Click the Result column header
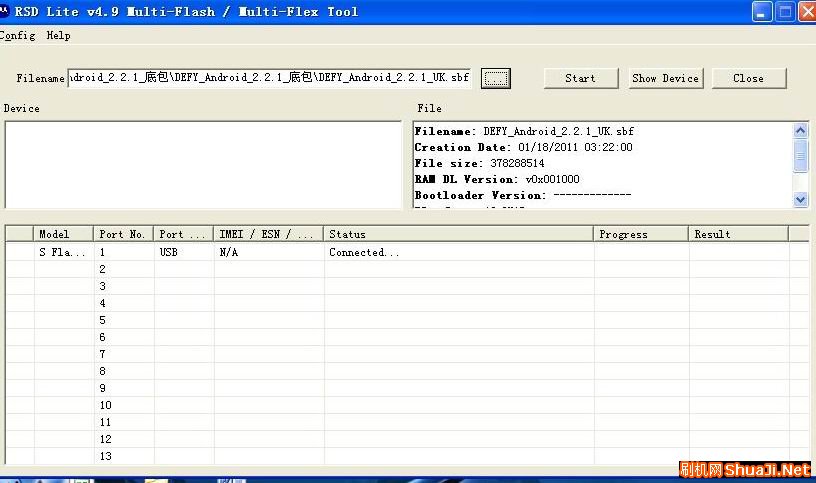Image resolution: width=816 pixels, height=483 pixels. 739,234
